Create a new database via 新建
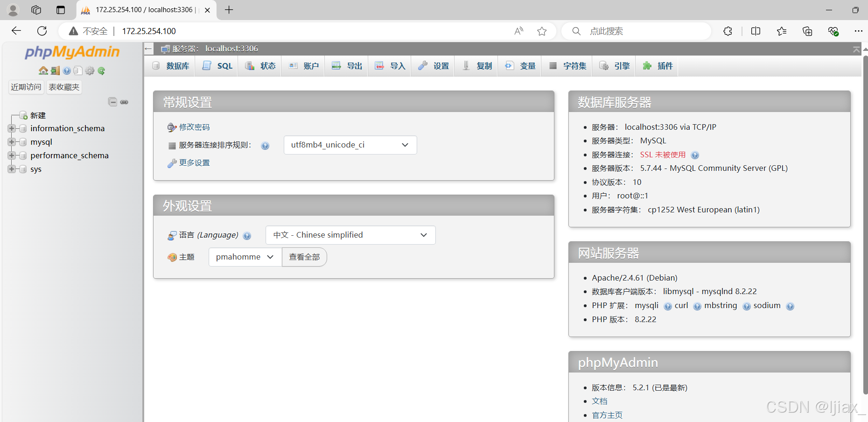Image resolution: width=868 pixels, height=422 pixels. [x=38, y=115]
